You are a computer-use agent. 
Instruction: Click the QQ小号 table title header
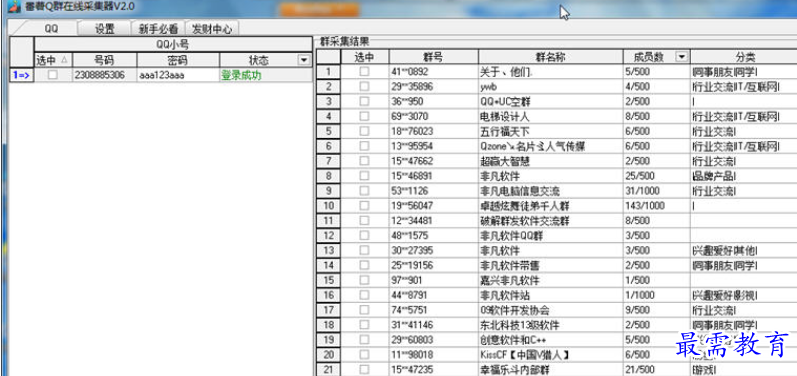[173, 45]
